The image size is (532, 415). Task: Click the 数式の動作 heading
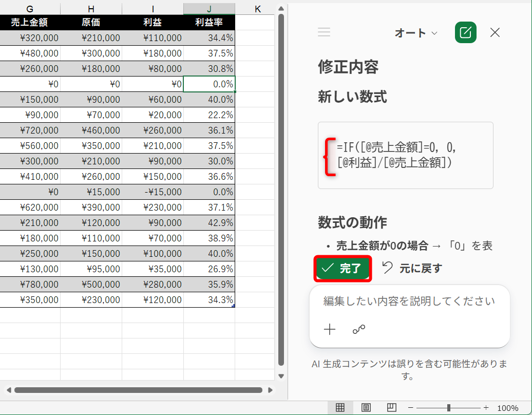pos(352,222)
